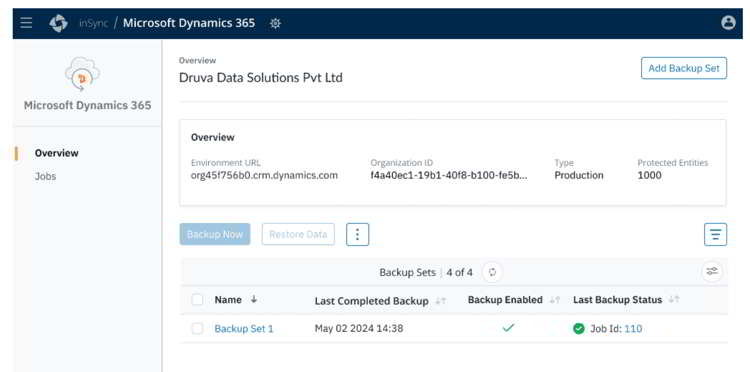Select Overview in the sidebar
750x372 pixels.
(x=56, y=153)
